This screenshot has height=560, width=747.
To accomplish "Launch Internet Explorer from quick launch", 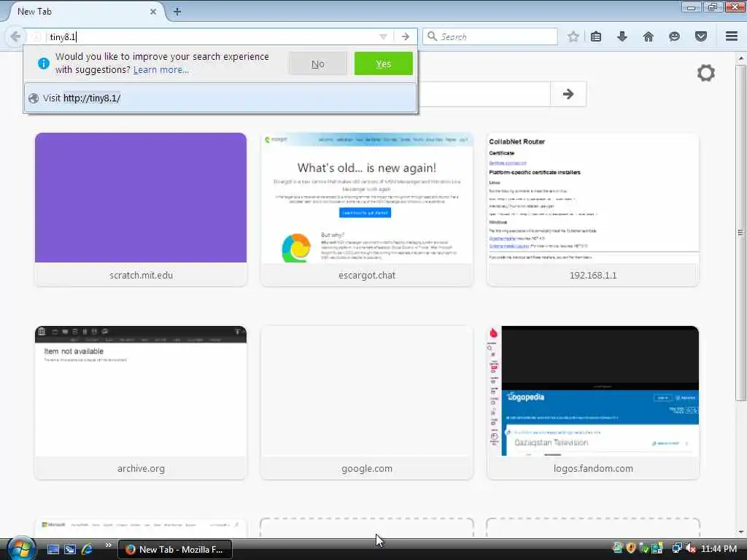I will [x=87, y=549].
